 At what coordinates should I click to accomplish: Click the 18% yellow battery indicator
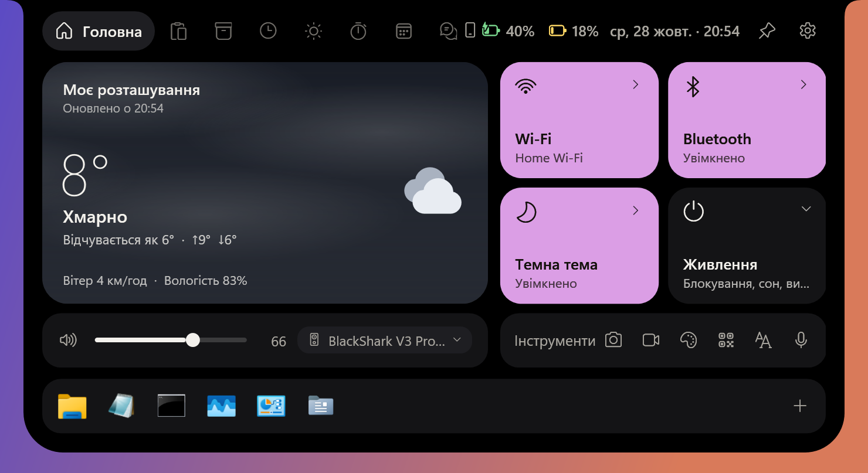(x=574, y=31)
